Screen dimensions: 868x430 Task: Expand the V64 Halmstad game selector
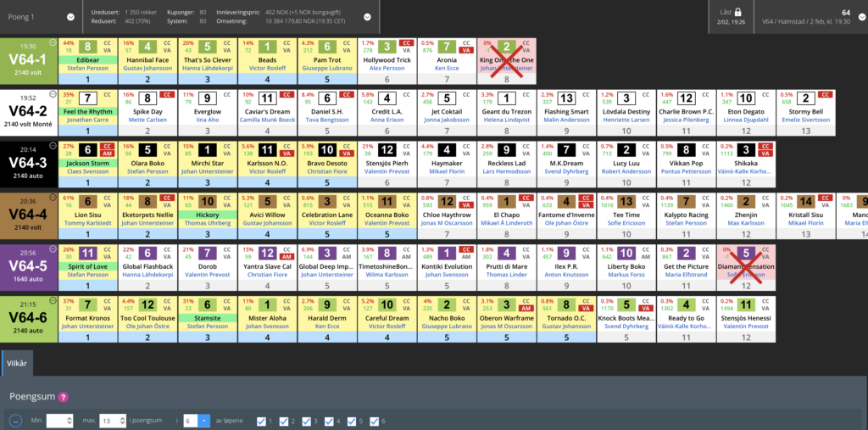click(855, 16)
